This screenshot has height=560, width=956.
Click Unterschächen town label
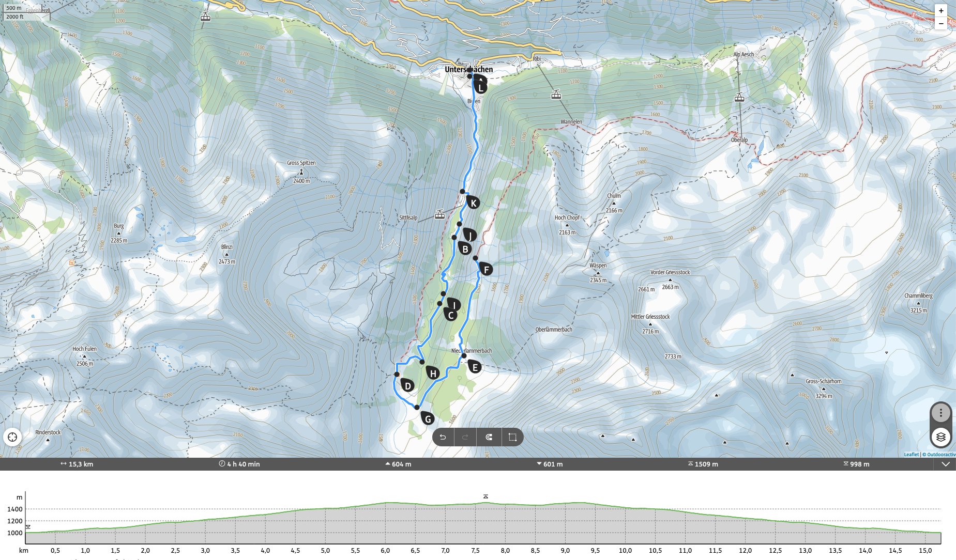[468, 69]
